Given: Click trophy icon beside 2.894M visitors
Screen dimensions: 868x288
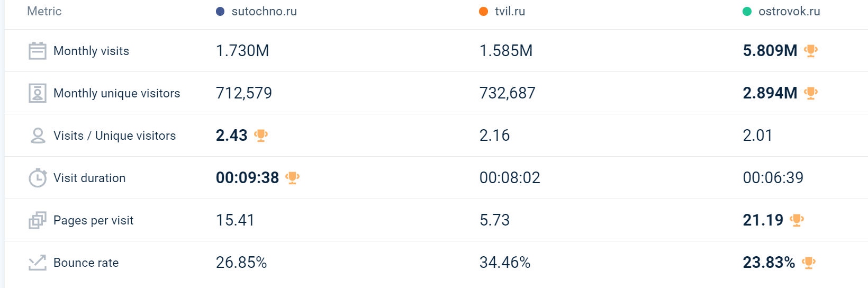Looking at the screenshot, I should [x=810, y=93].
